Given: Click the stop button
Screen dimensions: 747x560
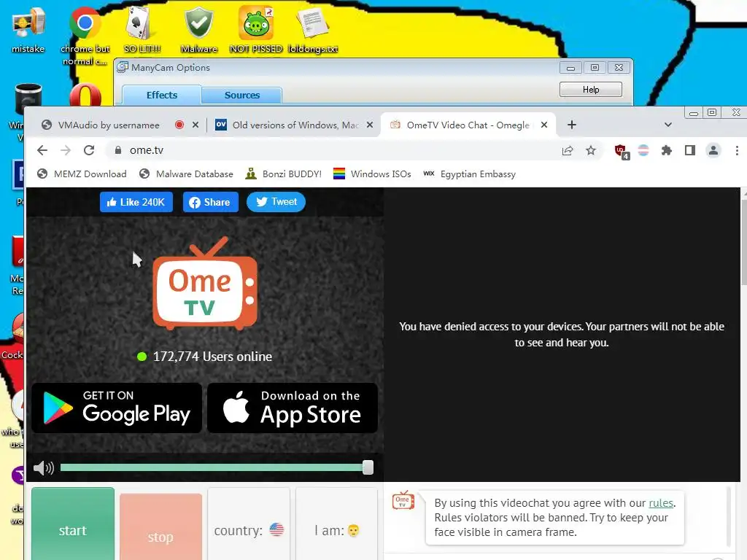Looking at the screenshot, I should coord(160,526).
